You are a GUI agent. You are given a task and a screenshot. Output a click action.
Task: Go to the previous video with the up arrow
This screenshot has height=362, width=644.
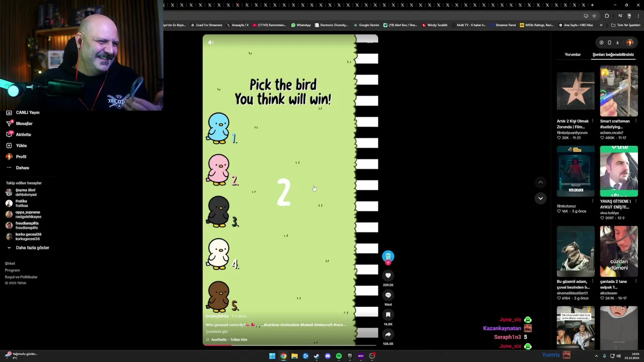pos(540,183)
